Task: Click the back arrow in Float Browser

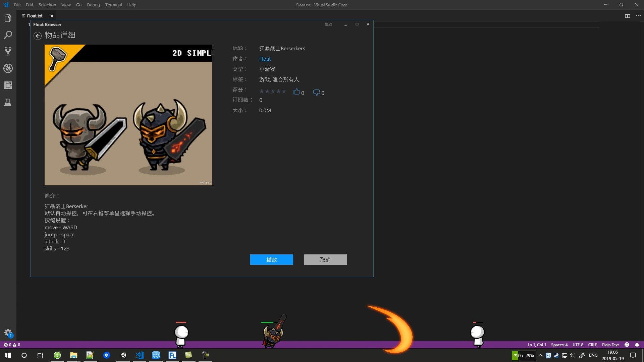Action: click(37, 36)
